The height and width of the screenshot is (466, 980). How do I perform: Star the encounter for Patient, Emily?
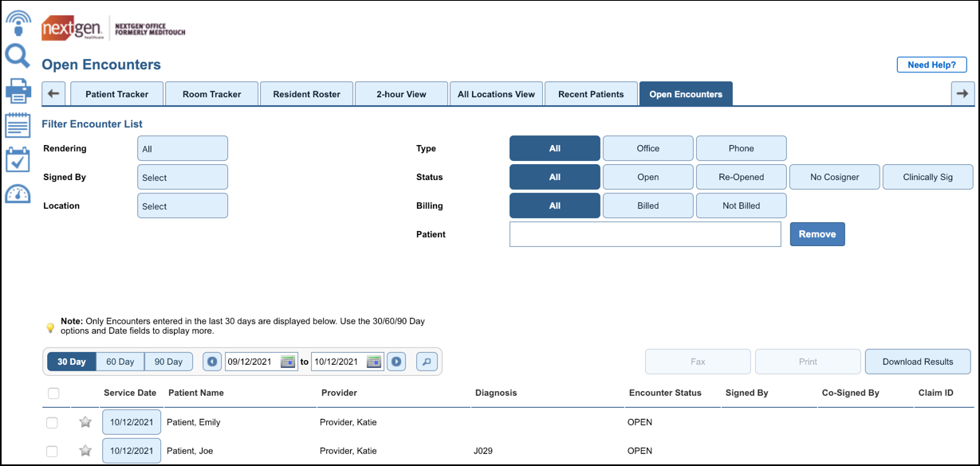click(x=85, y=422)
